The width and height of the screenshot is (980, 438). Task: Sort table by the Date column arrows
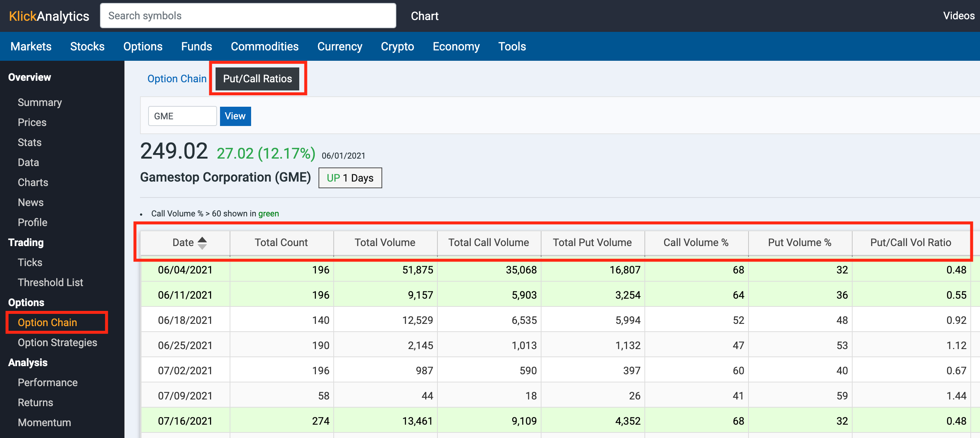click(x=202, y=243)
